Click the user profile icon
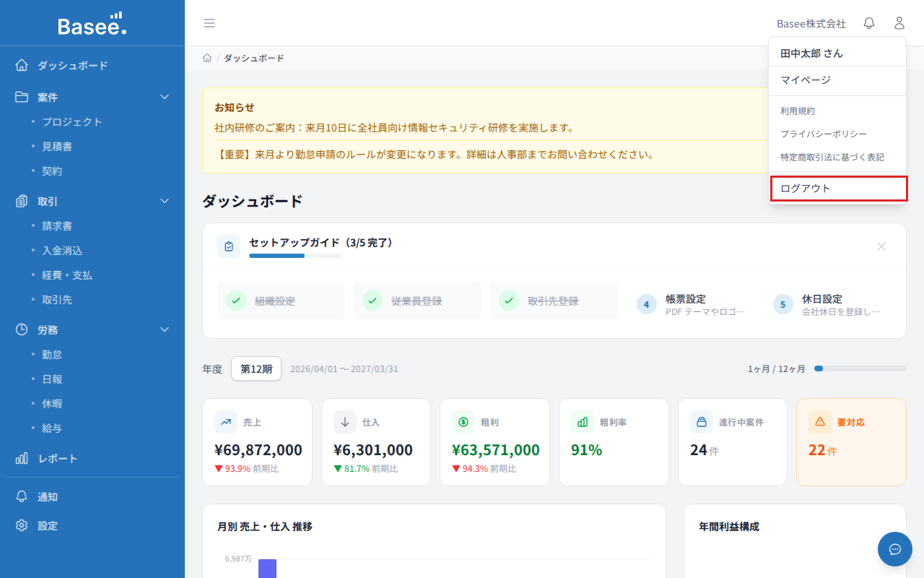Screen dimensions: 924x578 click(899, 23)
